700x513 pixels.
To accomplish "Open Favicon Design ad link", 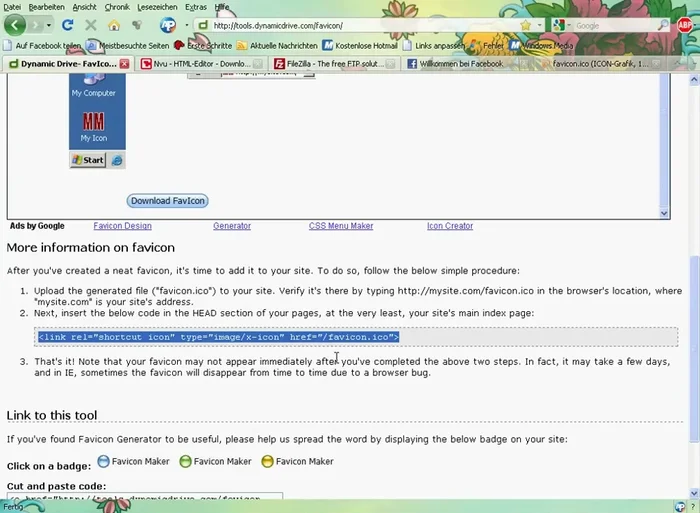I will pos(122,226).
